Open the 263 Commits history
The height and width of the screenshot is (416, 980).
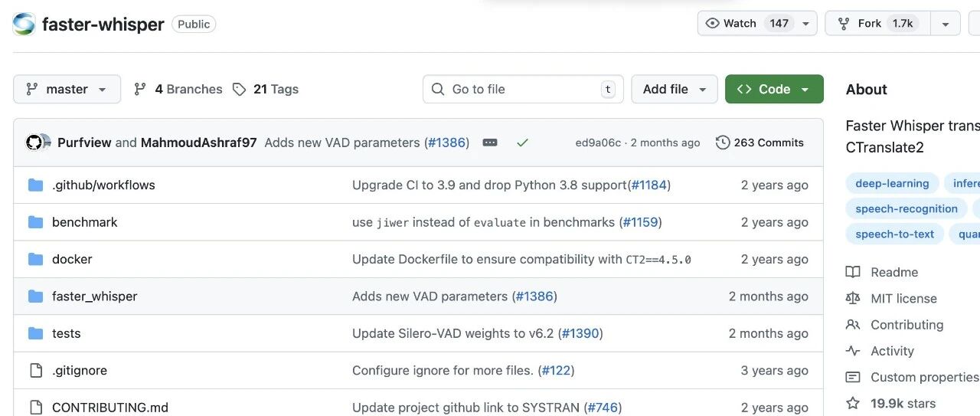point(759,142)
